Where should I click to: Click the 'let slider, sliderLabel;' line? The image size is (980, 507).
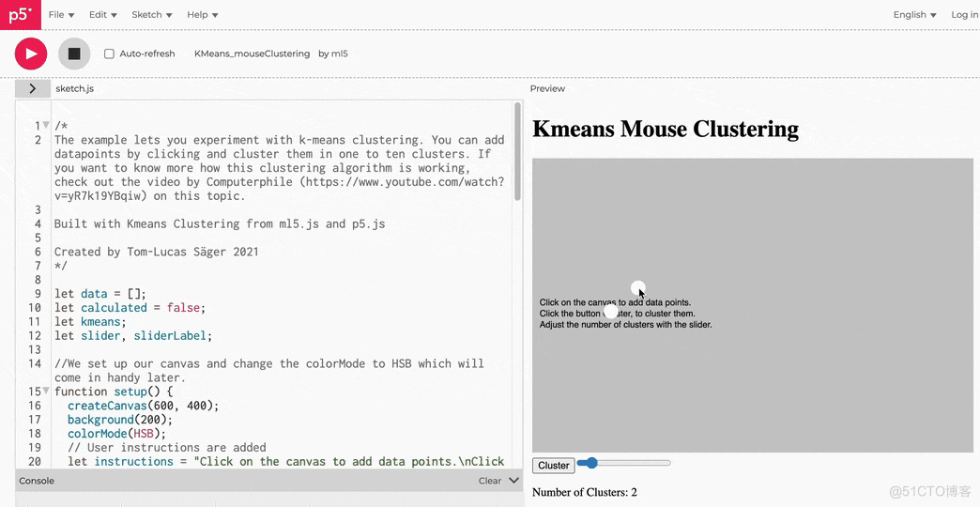pos(133,336)
